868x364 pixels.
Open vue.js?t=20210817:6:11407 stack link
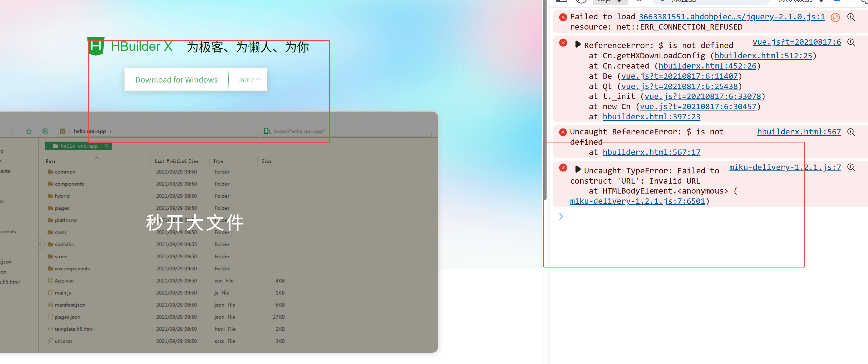coord(679,76)
